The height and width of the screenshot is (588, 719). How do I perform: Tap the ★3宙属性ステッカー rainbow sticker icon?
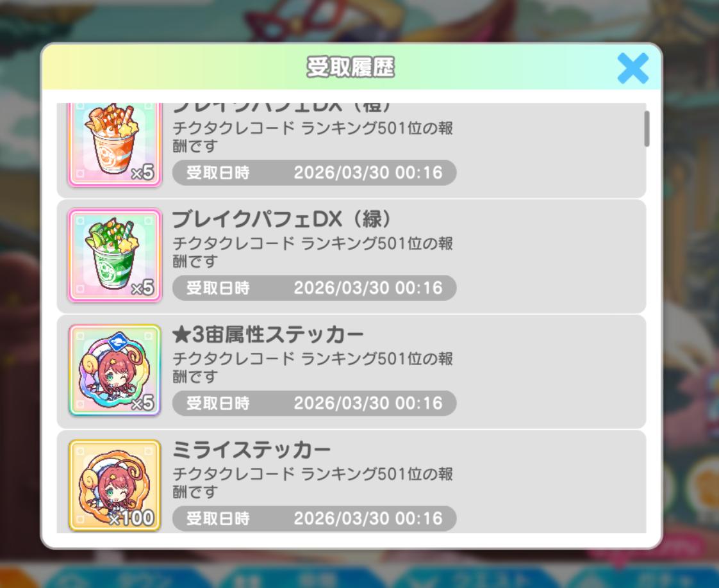coord(115,370)
